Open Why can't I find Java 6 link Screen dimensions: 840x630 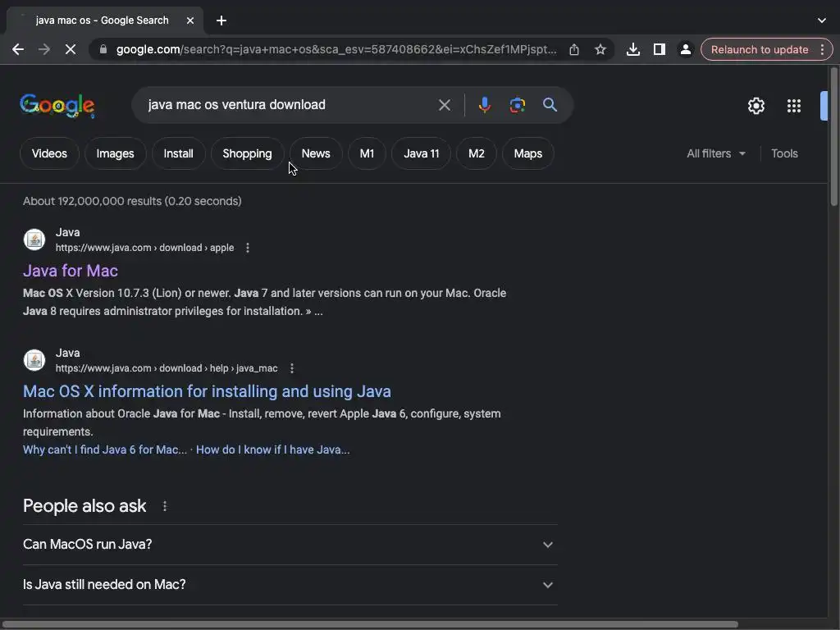[x=104, y=450]
